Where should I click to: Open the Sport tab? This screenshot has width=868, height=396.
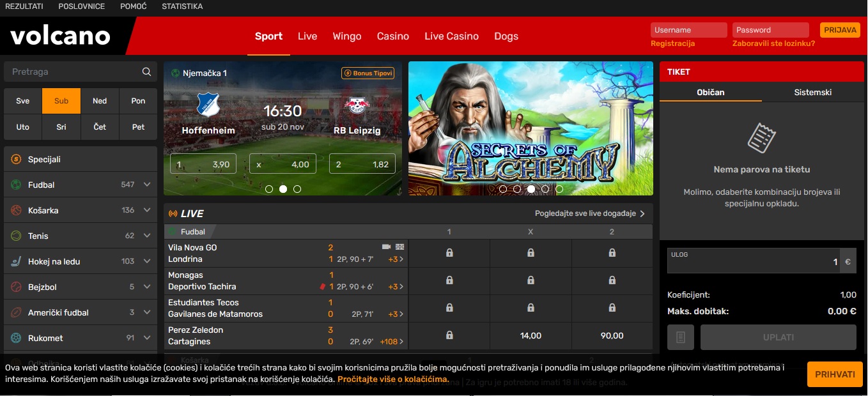point(268,36)
